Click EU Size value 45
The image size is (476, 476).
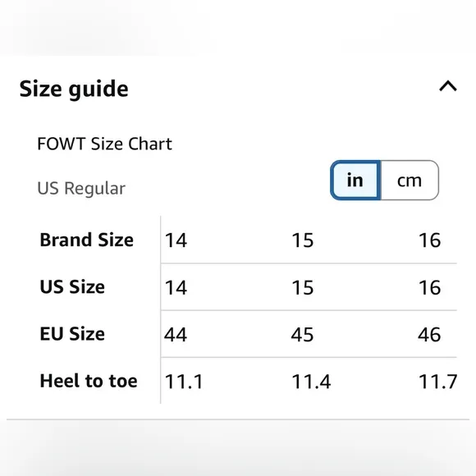pyautogui.click(x=302, y=335)
